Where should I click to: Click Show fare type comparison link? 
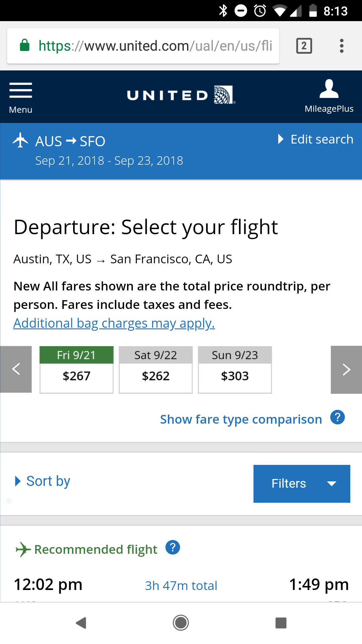pos(241,419)
